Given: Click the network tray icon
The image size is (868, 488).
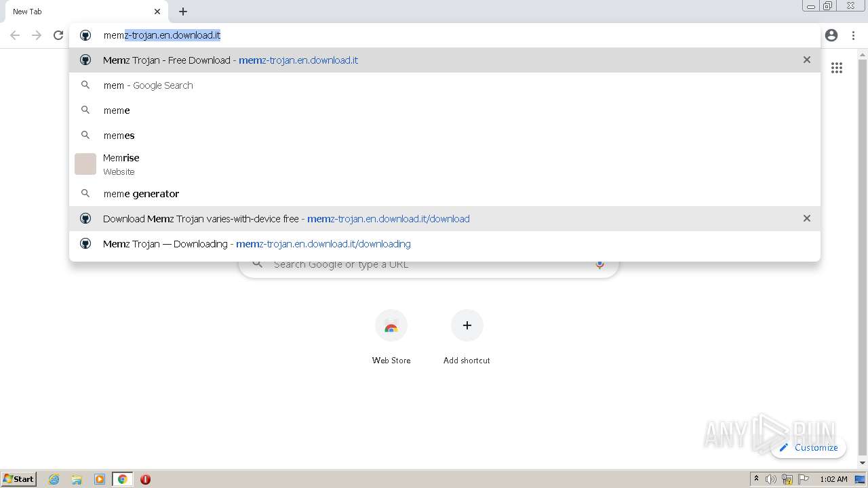Looking at the screenshot, I should [x=787, y=479].
